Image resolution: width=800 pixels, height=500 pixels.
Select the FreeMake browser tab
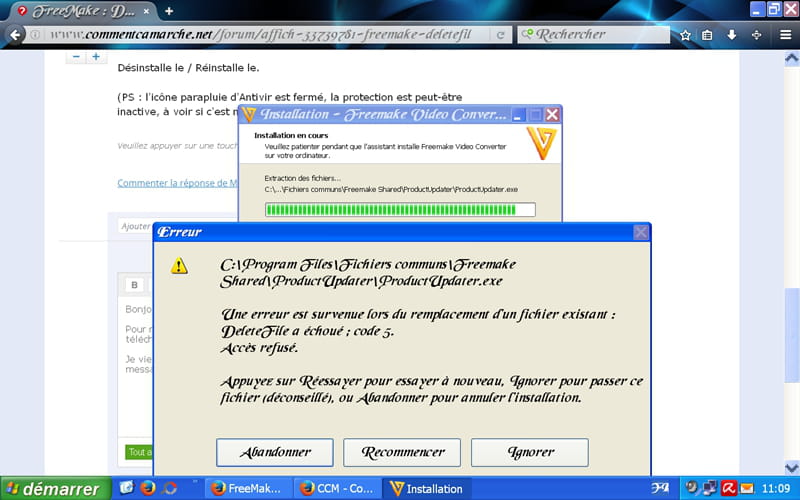84,11
